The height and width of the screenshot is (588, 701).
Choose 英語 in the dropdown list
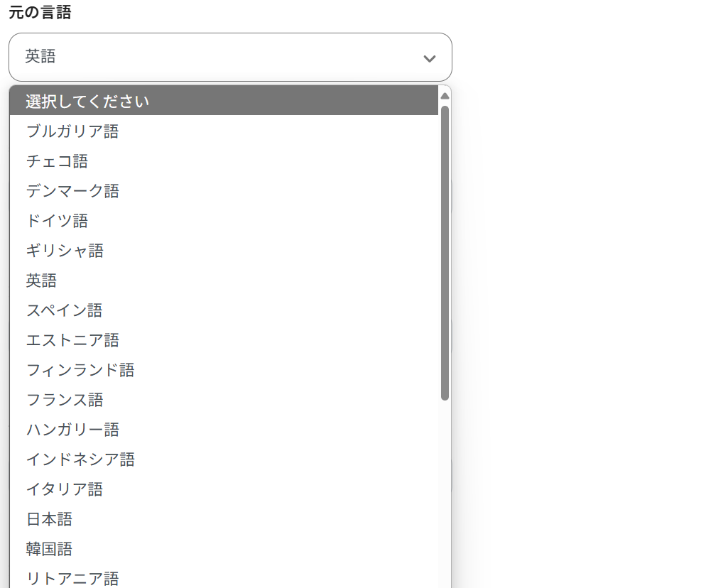(224, 281)
